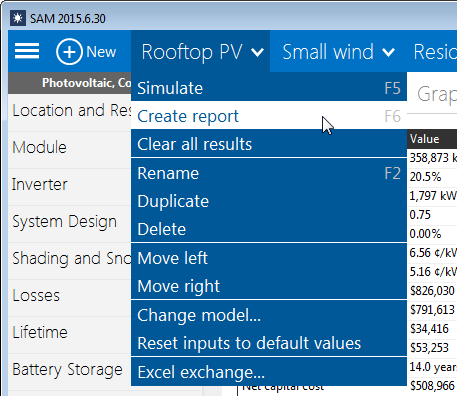The width and height of the screenshot is (457, 396).
Task: Open the hamburger main menu icon
Action: [x=27, y=51]
